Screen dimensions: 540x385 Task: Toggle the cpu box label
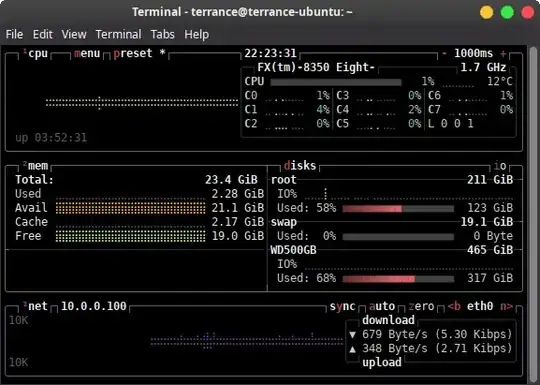(x=38, y=54)
